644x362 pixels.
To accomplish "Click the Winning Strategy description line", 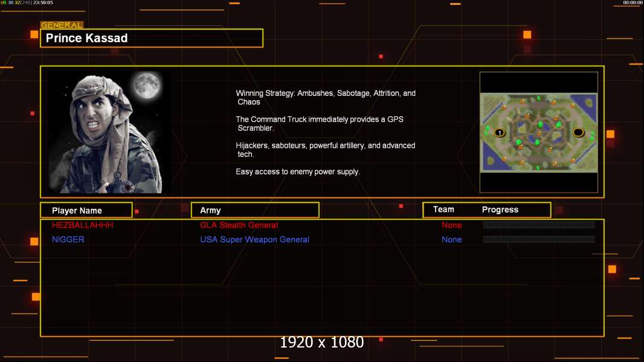I will click(x=326, y=98).
